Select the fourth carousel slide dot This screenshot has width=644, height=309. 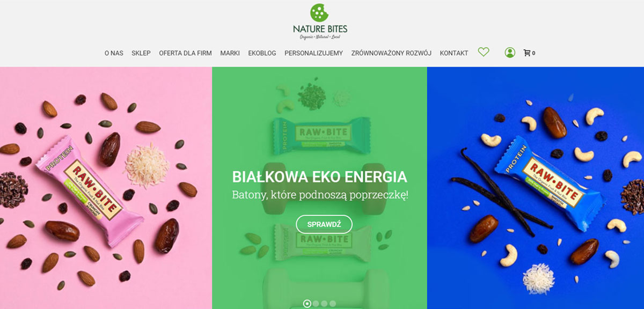(333, 304)
